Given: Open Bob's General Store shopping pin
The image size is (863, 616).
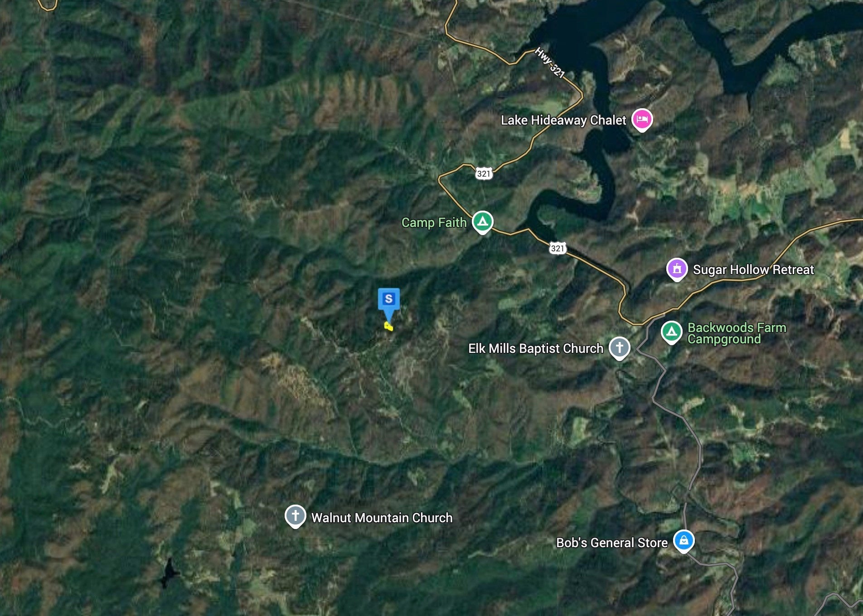Looking at the screenshot, I should tap(684, 541).
